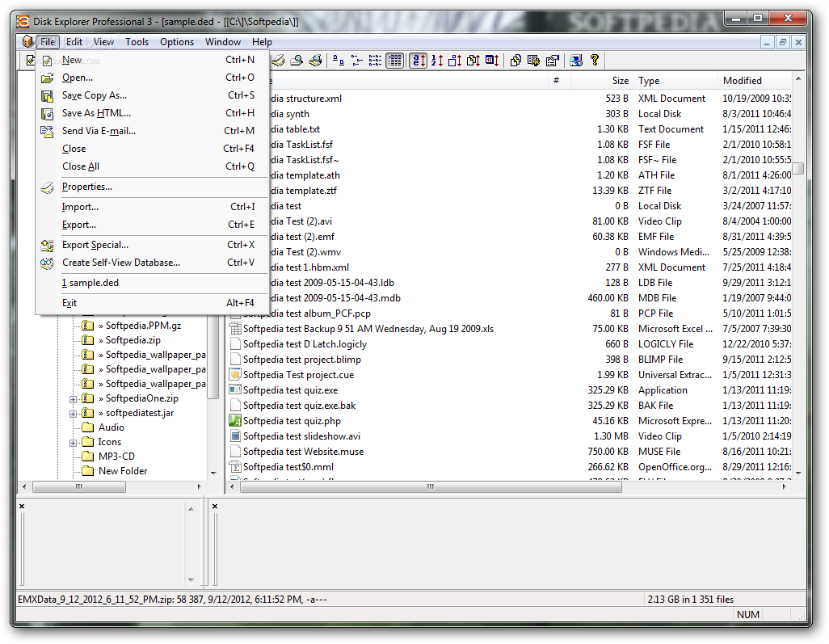Click the copy documents toolbar icon
Image resolution: width=829 pixels, height=644 pixels.
515,61
